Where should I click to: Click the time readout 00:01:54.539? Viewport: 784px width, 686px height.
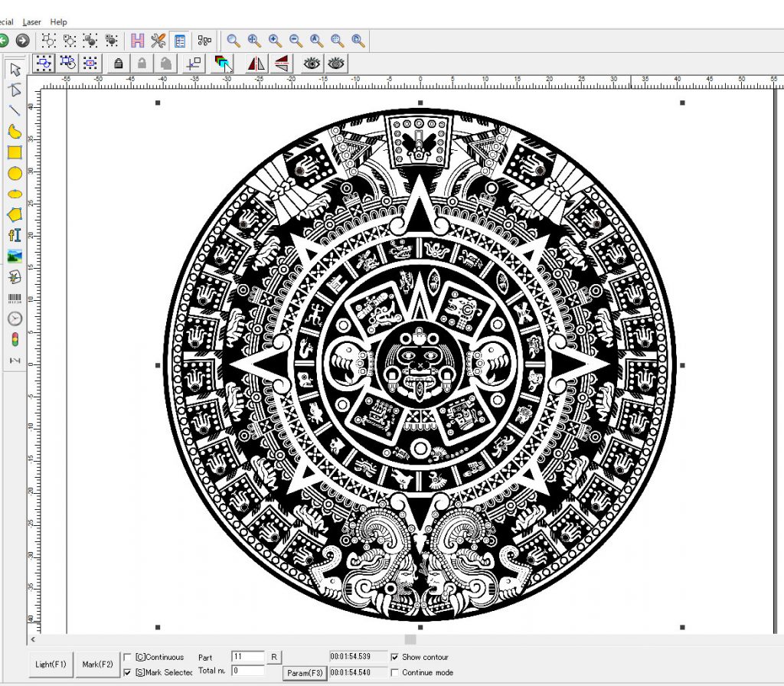(x=358, y=656)
